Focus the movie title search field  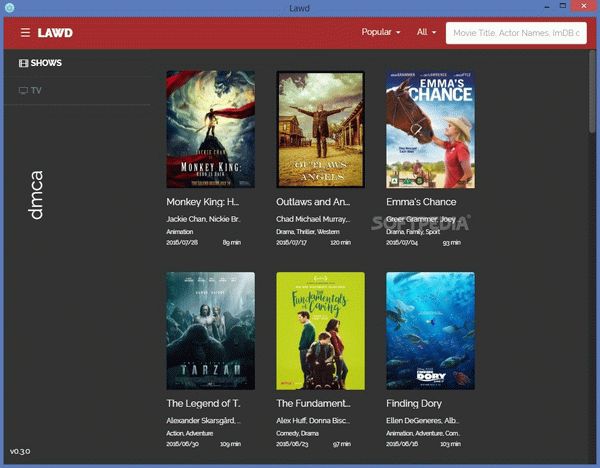click(516, 33)
